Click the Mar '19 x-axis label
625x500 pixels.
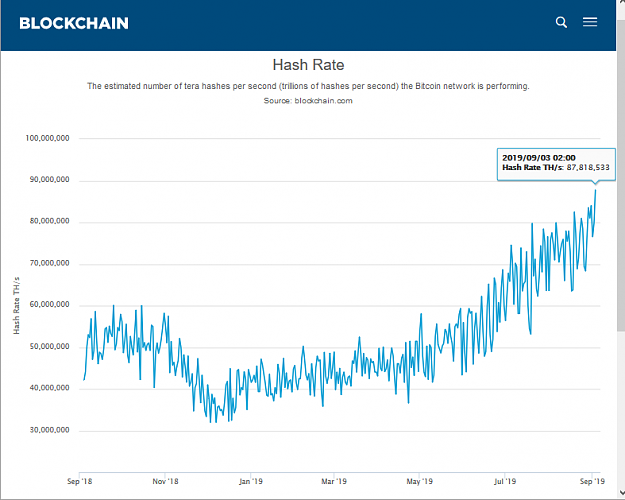point(334,481)
